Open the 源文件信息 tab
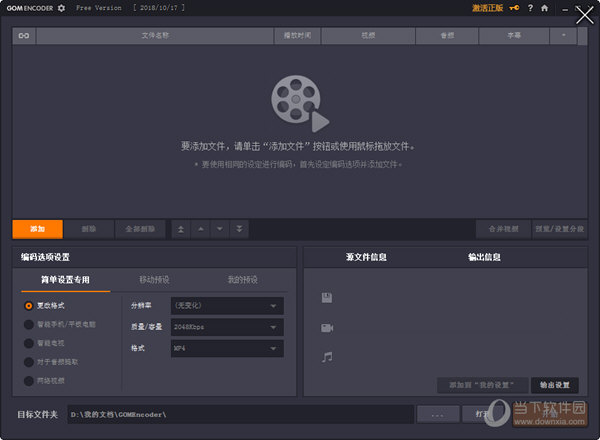The height and width of the screenshot is (440, 600). pos(366,257)
